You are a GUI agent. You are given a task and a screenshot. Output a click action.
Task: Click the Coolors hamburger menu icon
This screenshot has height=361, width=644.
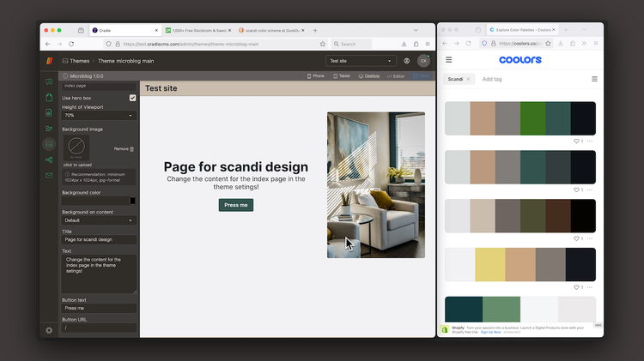448,60
